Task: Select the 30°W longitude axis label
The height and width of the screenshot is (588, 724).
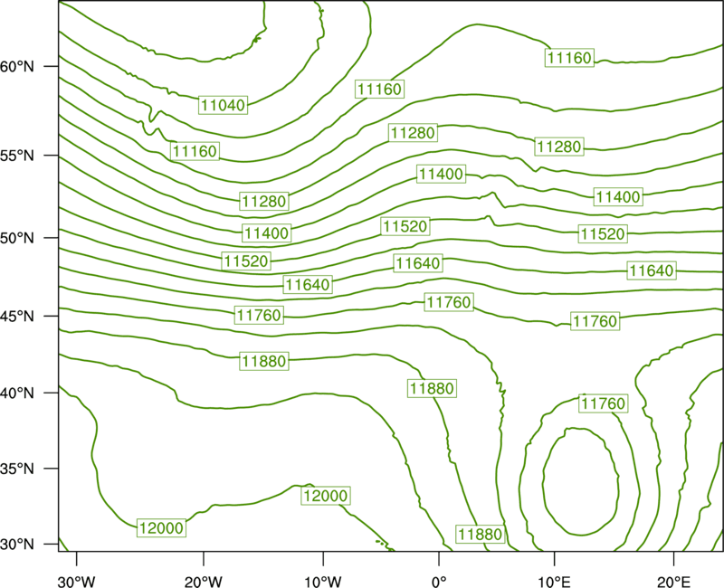Action: pyautogui.click(x=77, y=582)
